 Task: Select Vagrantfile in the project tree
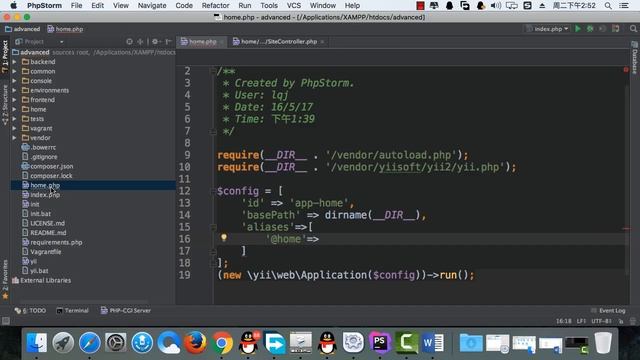coord(45,252)
